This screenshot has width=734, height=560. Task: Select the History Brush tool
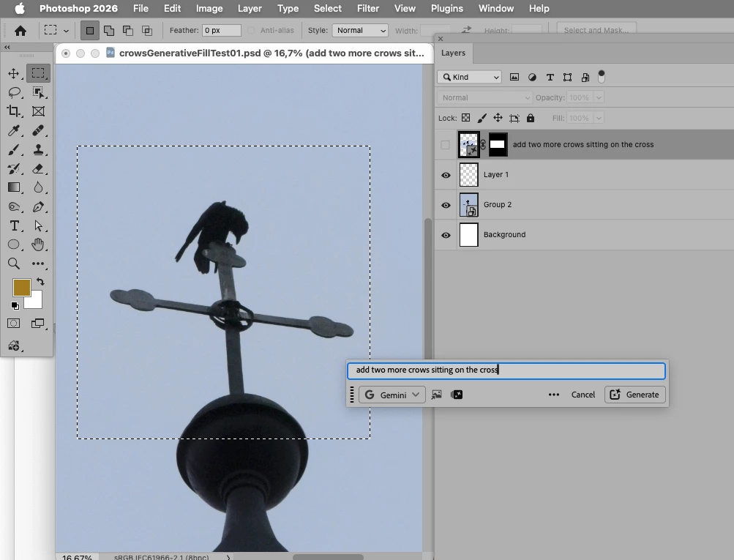coord(14,168)
